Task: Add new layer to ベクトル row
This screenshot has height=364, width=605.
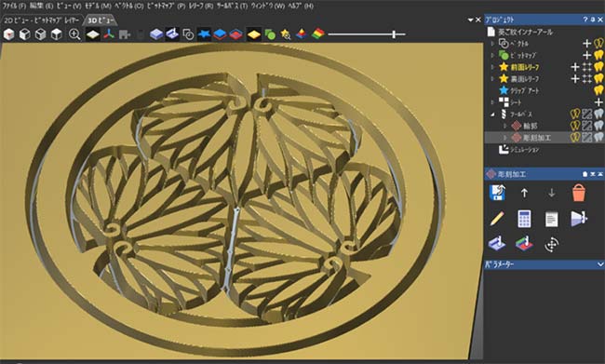Action: (587, 44)
